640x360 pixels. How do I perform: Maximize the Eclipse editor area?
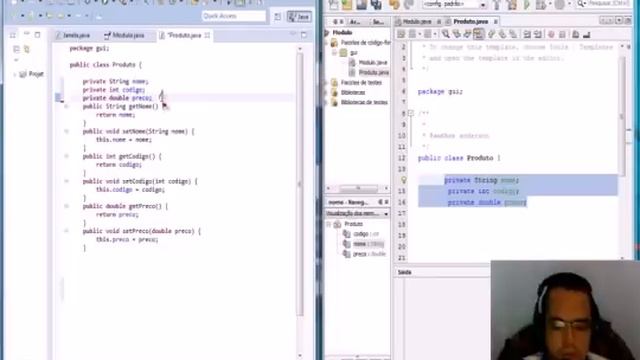pyautogui.click(x=304, y=35)
